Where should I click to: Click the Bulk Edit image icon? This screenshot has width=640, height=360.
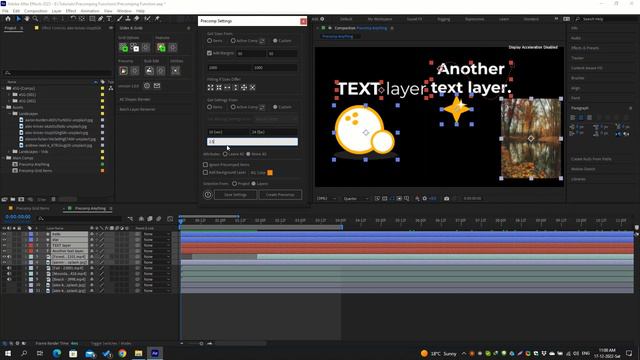[x=149, y=71]
